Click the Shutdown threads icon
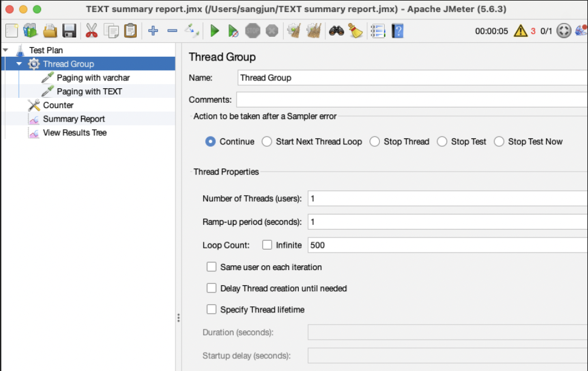The height and width of the screenshot is (371, 588). point(272,31)
